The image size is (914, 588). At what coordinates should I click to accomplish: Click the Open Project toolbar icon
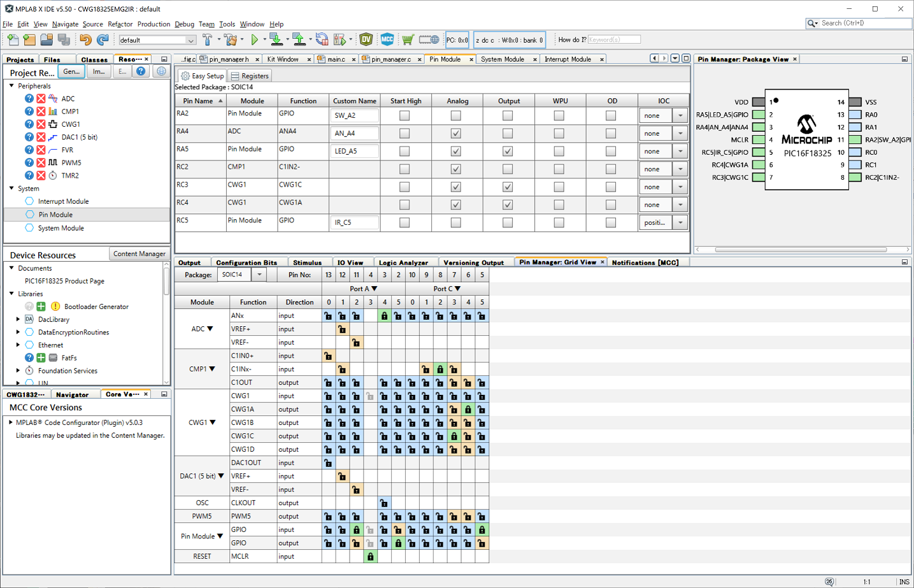[46, 39]
